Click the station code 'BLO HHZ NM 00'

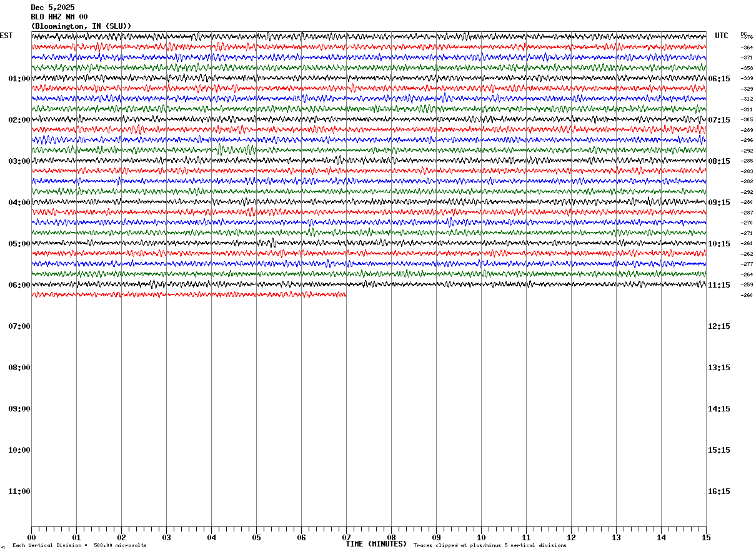pos(59,17)
